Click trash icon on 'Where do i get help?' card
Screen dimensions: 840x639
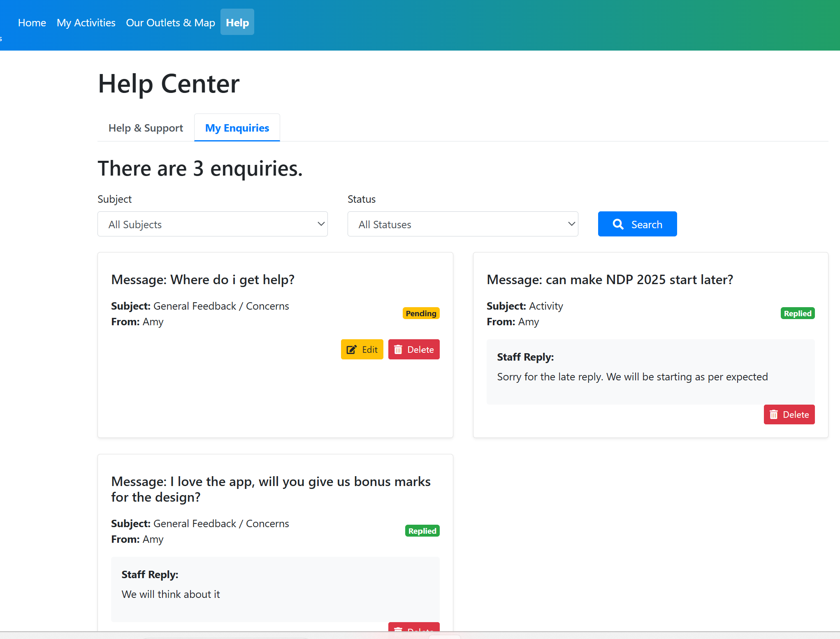(x=398, y=350)
